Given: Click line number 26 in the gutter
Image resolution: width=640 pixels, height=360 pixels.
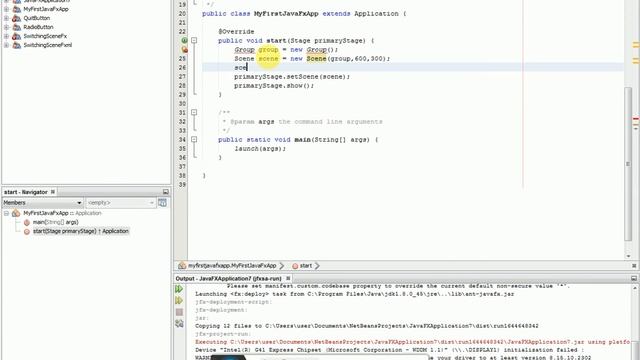Looking at the screenshot, I should pos(182,67).
